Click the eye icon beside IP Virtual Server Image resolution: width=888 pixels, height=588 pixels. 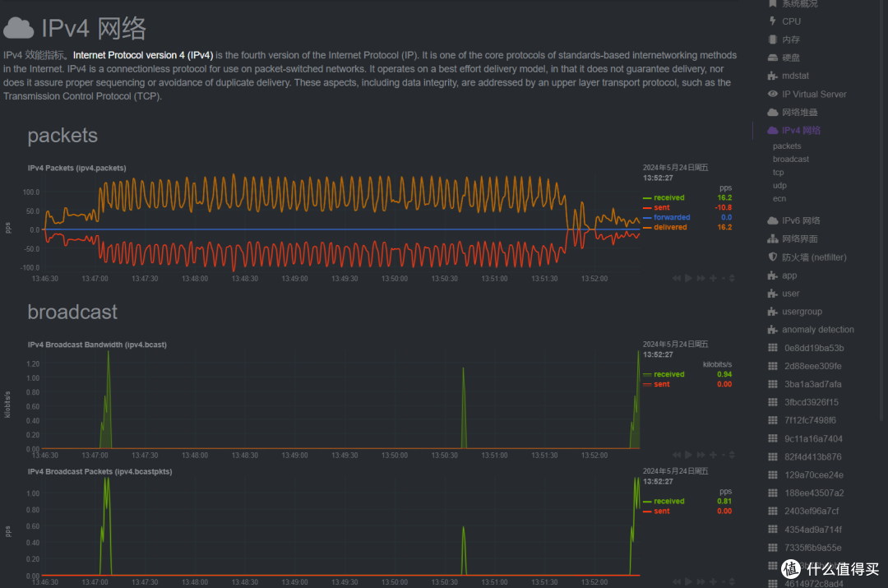pyautogui.click(x=772, y=94)
